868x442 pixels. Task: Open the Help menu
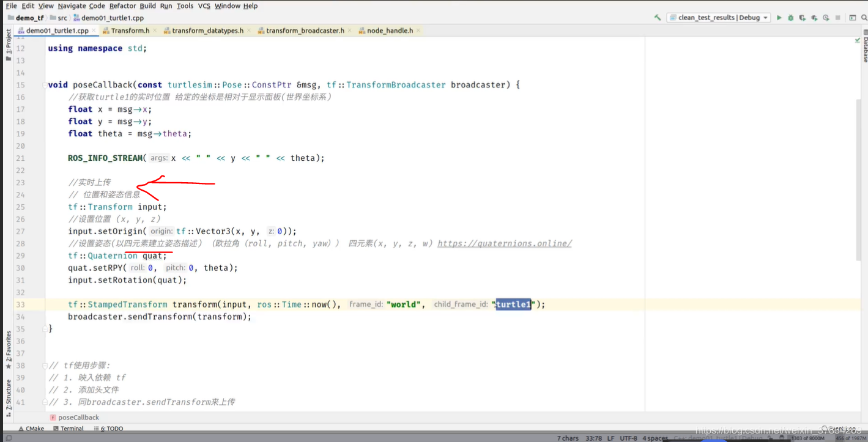click(x=250, y=6)
